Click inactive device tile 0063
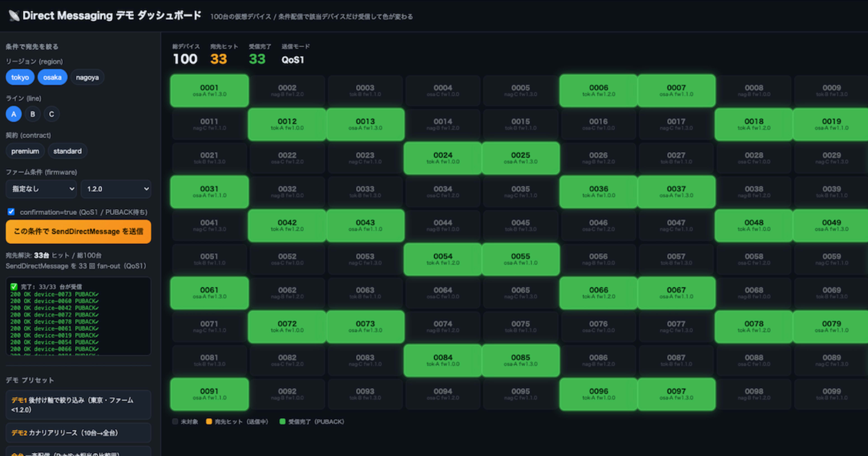This screenshot has height=456, width=868. pos(365,293)
